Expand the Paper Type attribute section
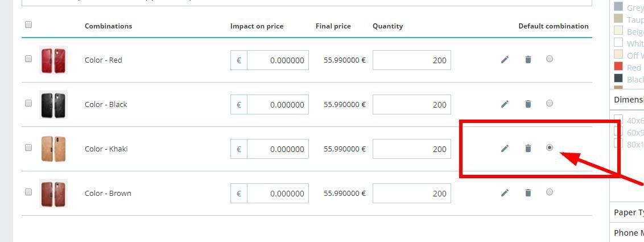The image size is (644, 242). (x=628, y=212)
